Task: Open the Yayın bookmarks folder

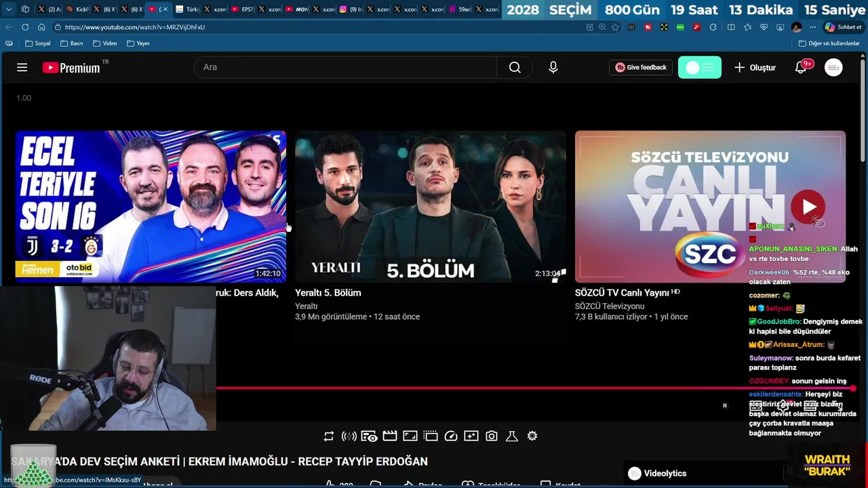Action: (x=138, y=43)
